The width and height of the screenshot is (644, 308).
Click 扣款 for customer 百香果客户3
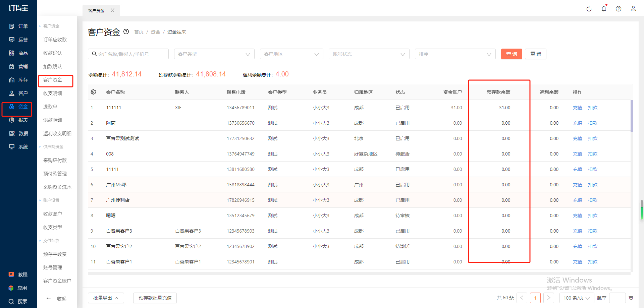(x=593, y=231)
